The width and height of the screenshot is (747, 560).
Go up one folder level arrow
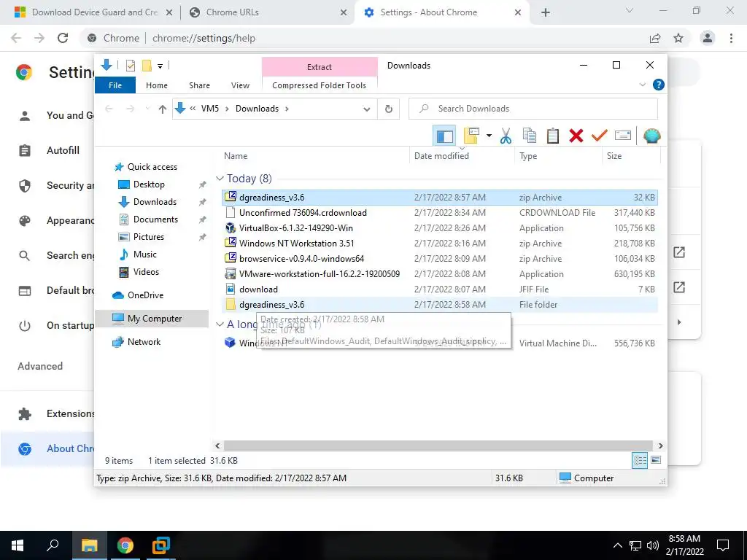[x=163, y=109]
